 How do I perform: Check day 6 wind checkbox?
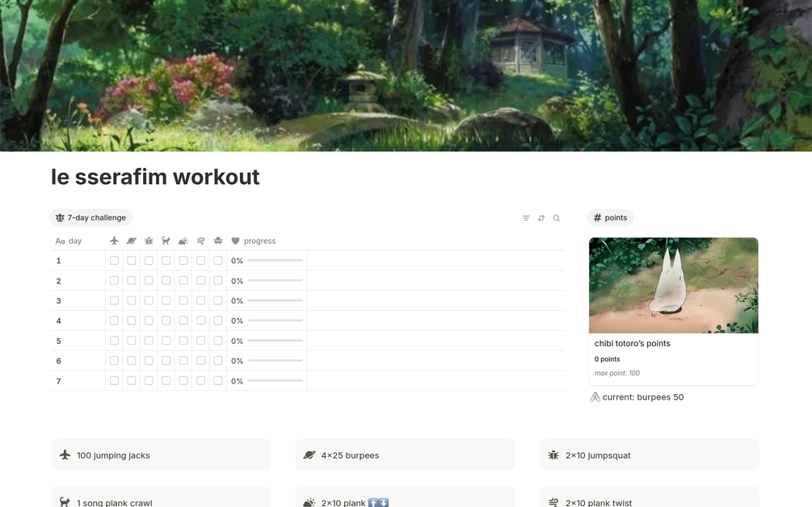200,361
